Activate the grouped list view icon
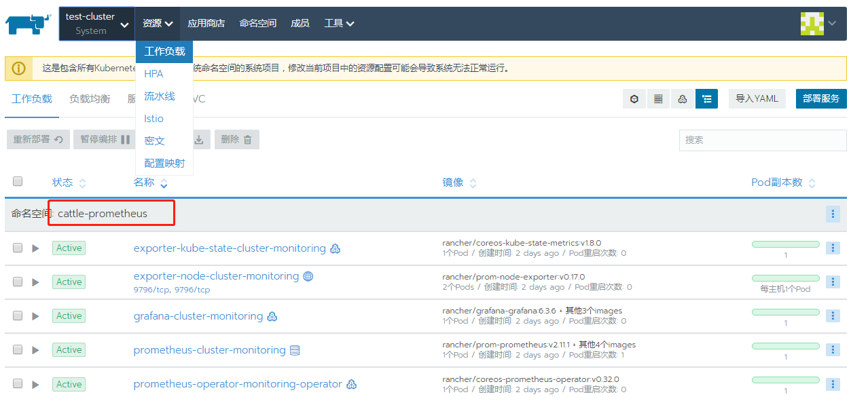The height and width of the screenshot is (401, 868). pos(706,98)
